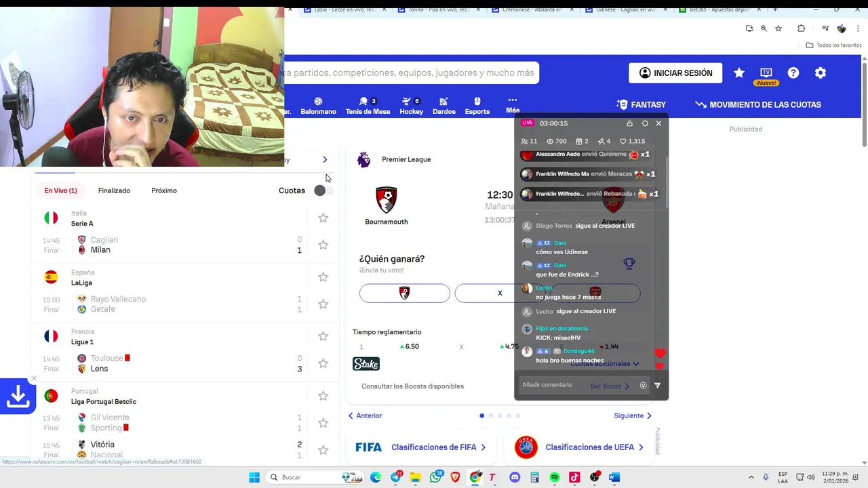Click the Sofascore search field
This screenshot has height=488, width=868.
click(412, 73)
